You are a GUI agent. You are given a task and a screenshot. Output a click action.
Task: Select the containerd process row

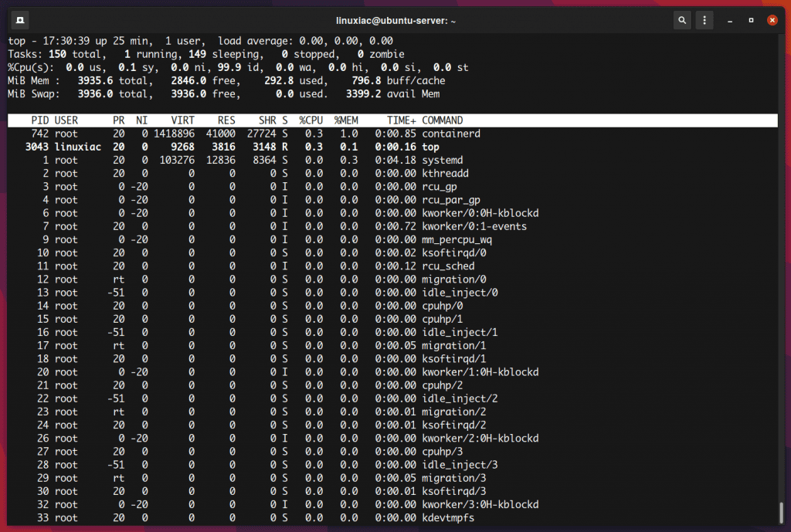(392, 134)
